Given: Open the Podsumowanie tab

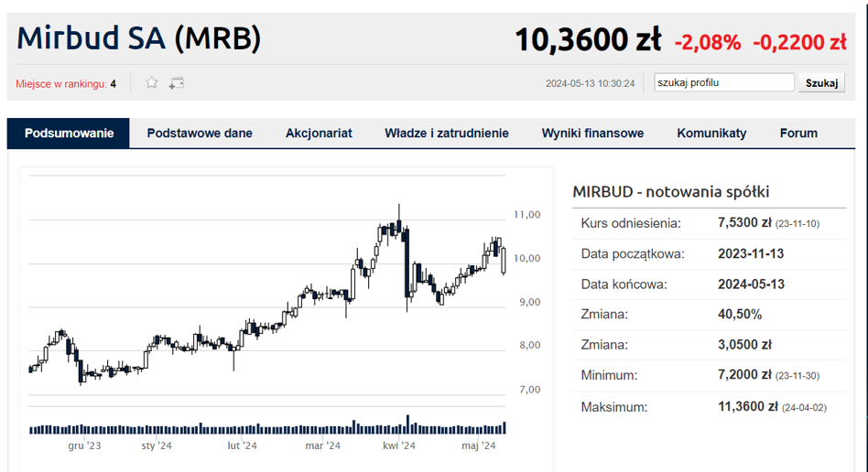Looking at the screenshot, I should (x=69, y=133).
